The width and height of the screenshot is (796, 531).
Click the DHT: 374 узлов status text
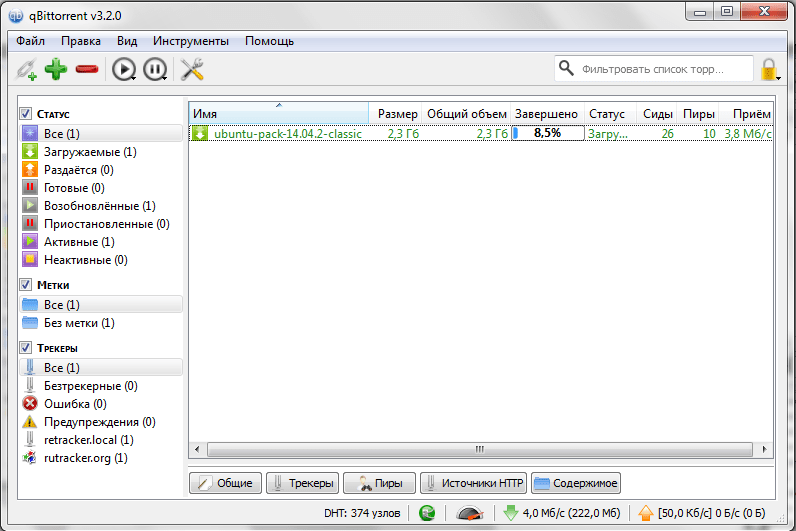(x=362, y=513)
